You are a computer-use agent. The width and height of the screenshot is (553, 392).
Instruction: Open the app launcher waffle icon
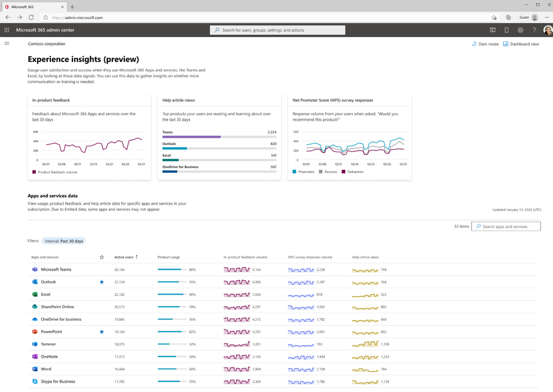(7, 30)
